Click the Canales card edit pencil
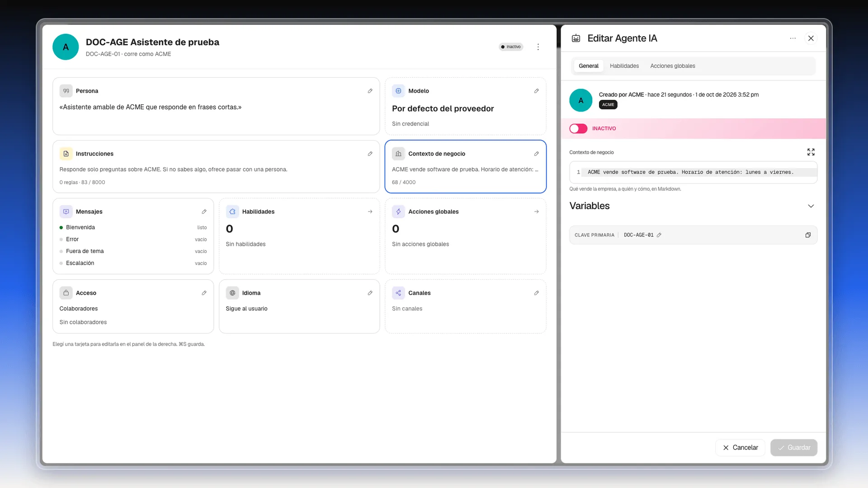 [536, 293]
